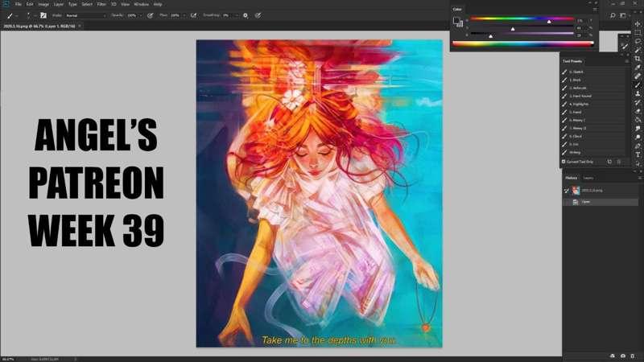This screenshot has width=644, height=362.
Task: Select the Writing tool preset
Action: [593, 152]
